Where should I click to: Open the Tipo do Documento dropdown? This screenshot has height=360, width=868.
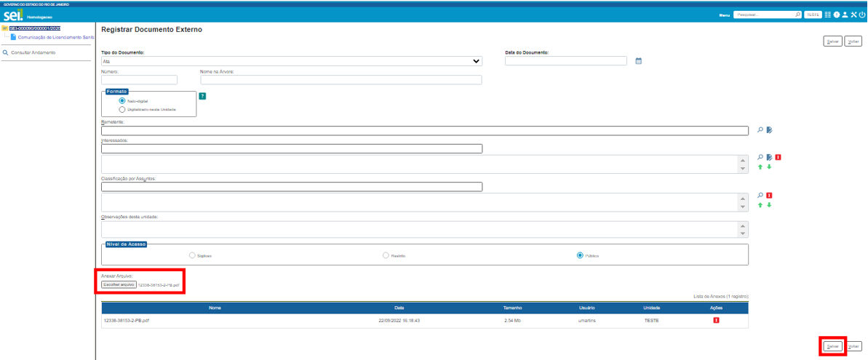(x=291, y=61)
